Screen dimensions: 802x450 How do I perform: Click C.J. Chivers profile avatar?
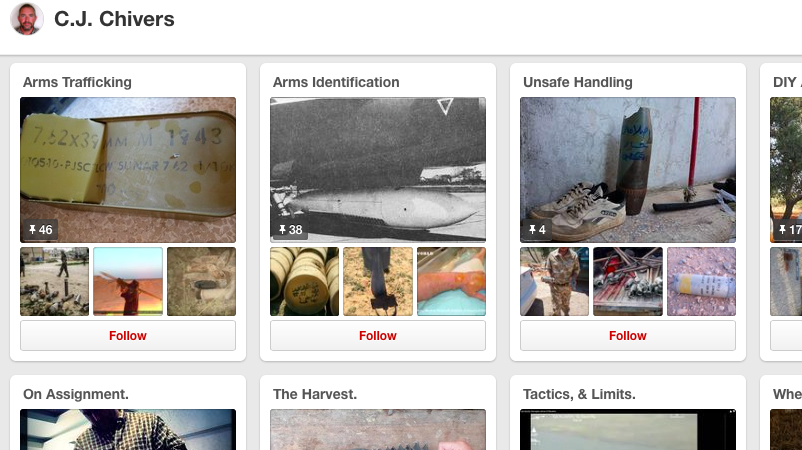27,19
